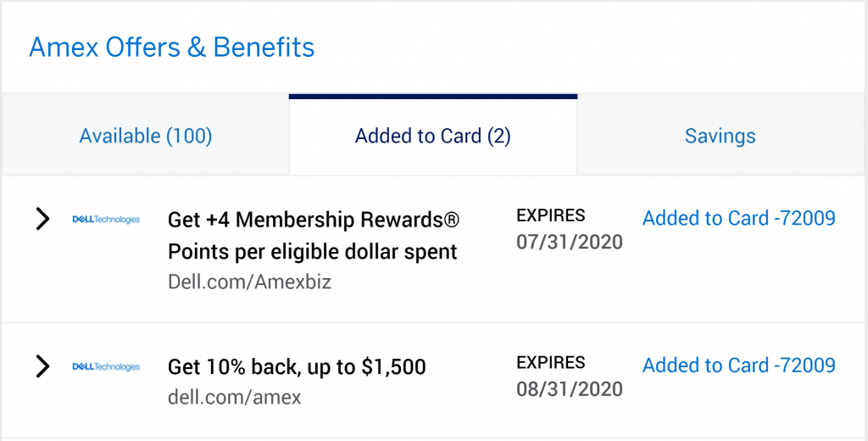Select the Get 10% back, up to $1,500 title

click(x=297, y=366)
